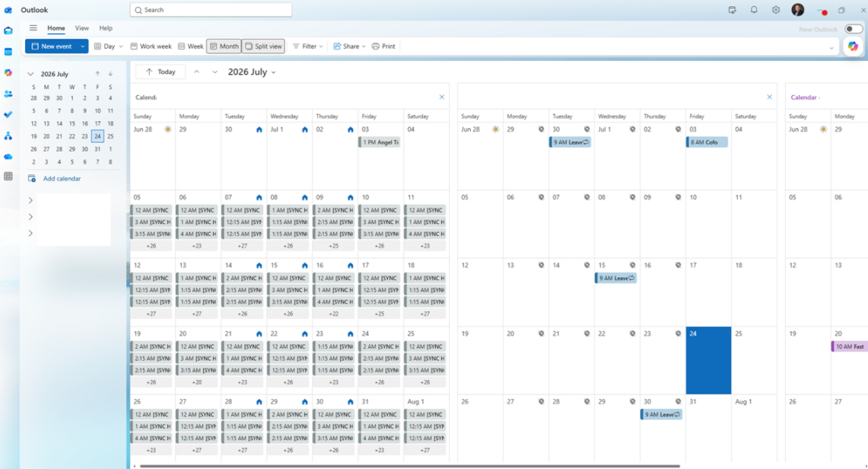
Task: Expand the New event dropdown arrow
Action: [82, 46]
